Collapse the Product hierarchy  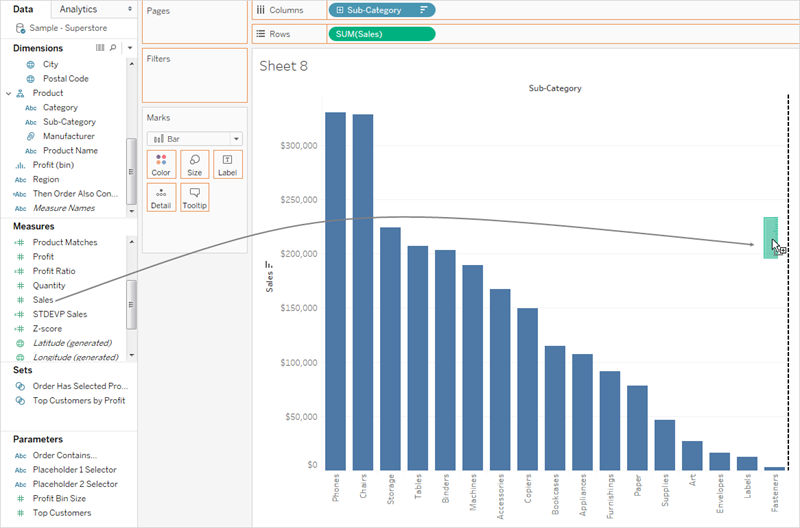click(x=9, y=93)
